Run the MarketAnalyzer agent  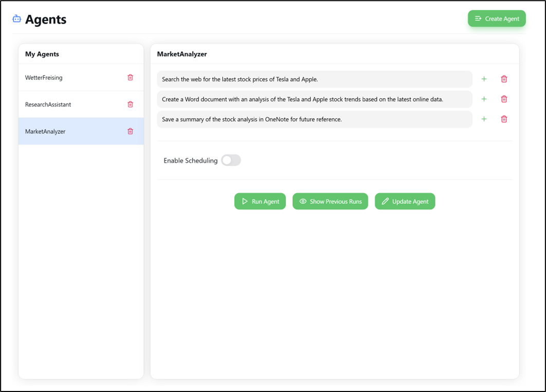260,201
